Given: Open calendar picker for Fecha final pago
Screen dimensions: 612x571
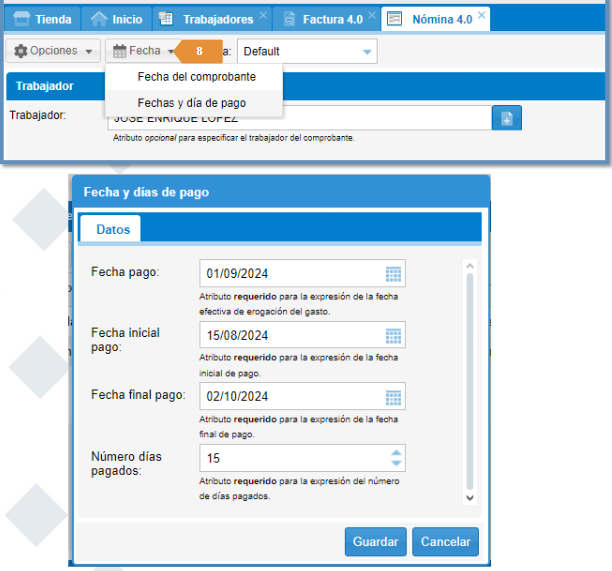Looking at the screenshot, I should (x=393, y=395).
